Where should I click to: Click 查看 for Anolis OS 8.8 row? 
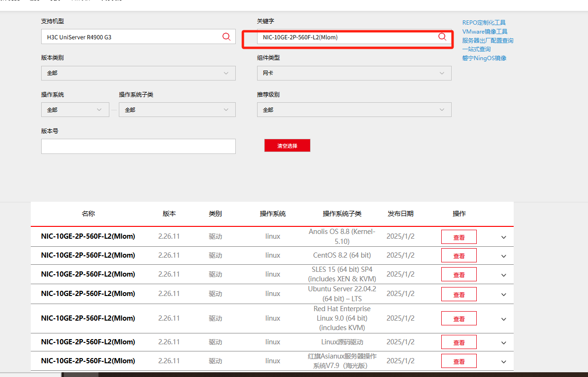coord(459,237)
